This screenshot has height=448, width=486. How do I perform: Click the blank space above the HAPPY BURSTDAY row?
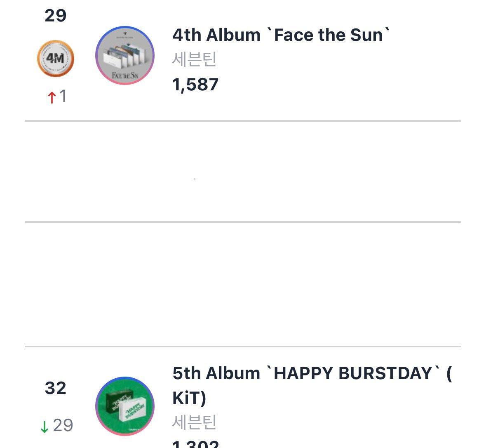pos(243,284)
